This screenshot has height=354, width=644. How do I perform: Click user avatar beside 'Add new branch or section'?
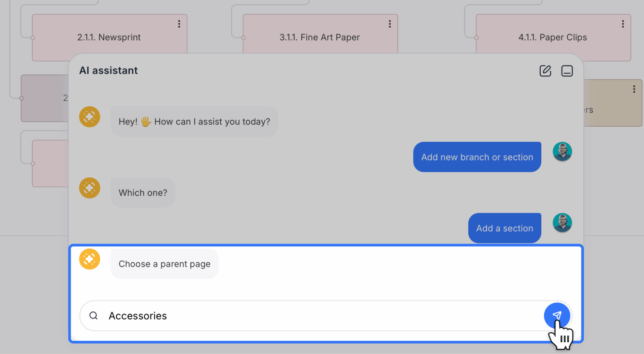(562, 151)
